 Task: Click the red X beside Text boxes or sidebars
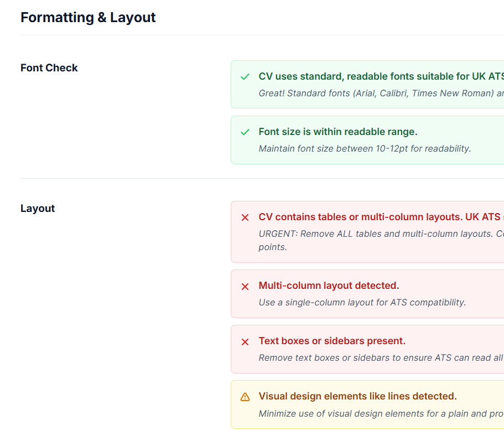[245, 341]
